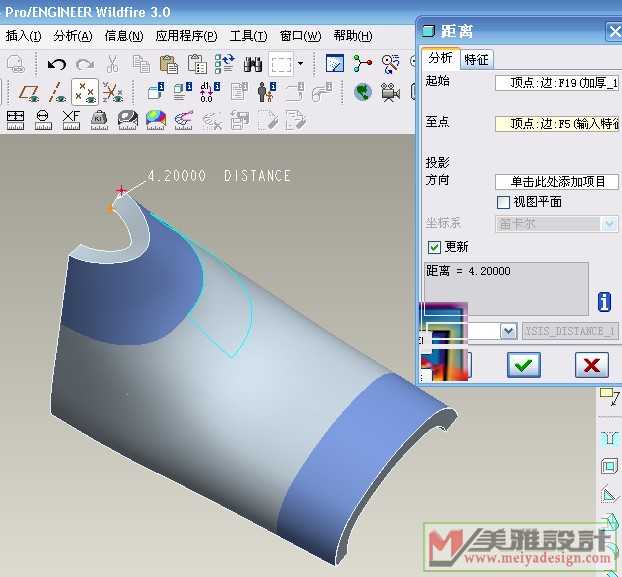Click the XF transform measure icon
The height and width of the screenshot is (577, 622).
(71, 120)
